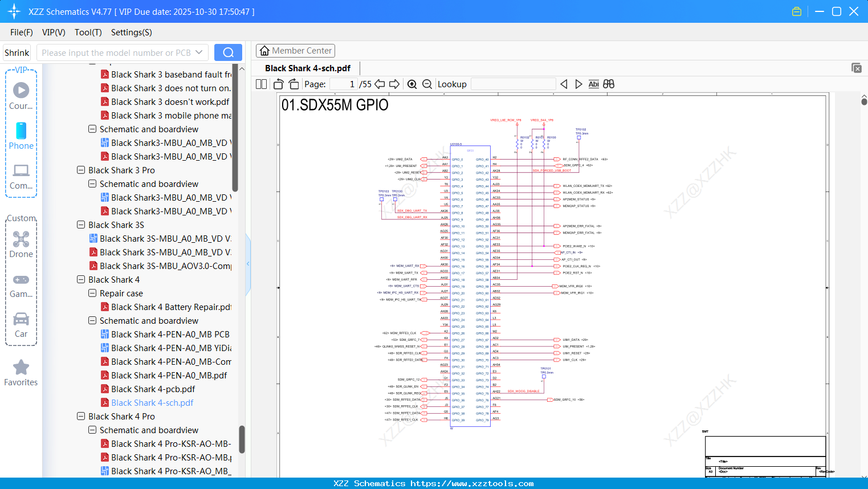The image size is (868, 489).
Task: Open the Courses category in the sidebar
Action: click(21, 96)
